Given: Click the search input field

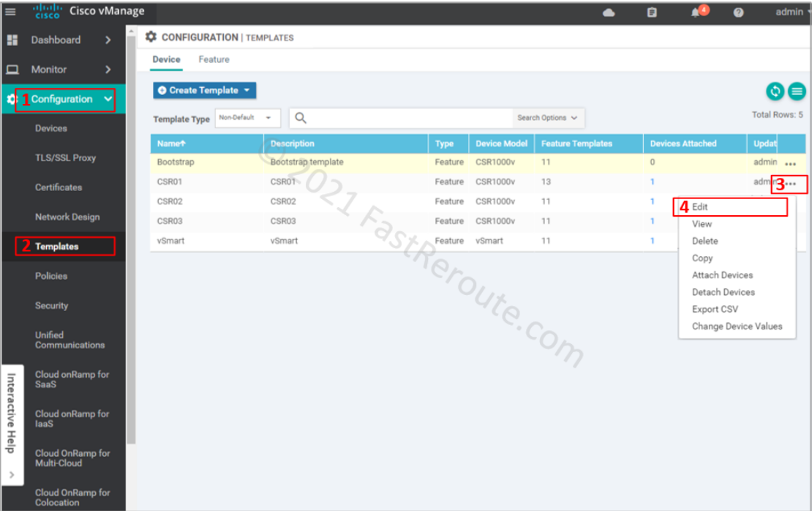Looking at the screenshot, I should tap(402, 117).
